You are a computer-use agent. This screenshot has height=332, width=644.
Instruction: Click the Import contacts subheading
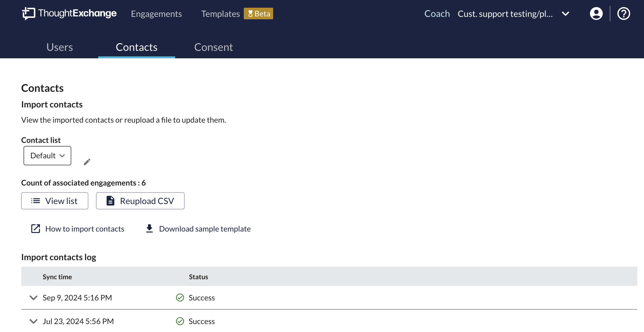point(52,104)
